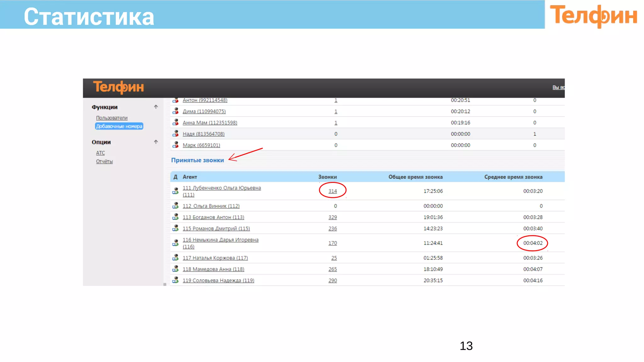Click agent icon beside Романов Дмитрий

pos(175,228)
